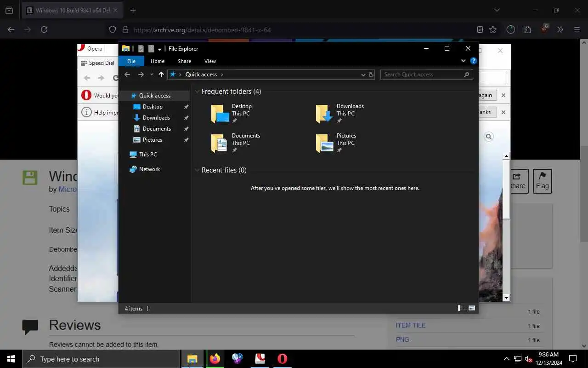Click the Firefox icon on the taskbar
The width and height of the screenshot is (588, 368).
pos(215,359)
